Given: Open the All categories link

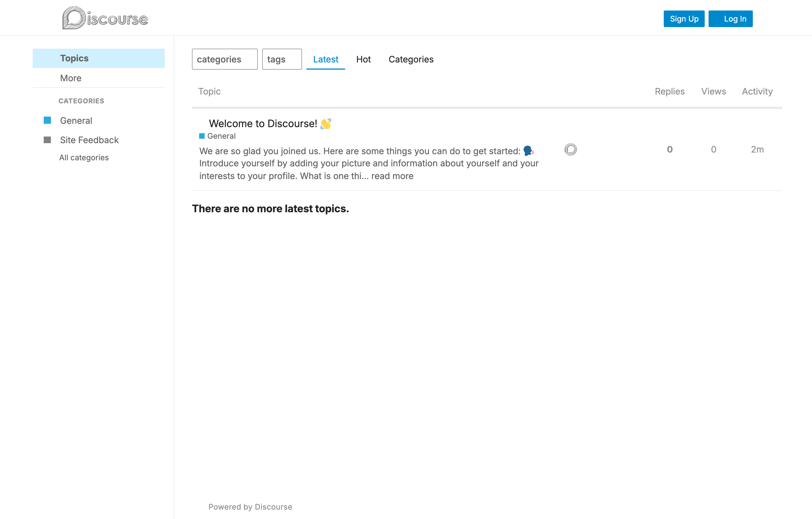Looking at the screenshot, I should pyautogui.click(x=84, y=157).
